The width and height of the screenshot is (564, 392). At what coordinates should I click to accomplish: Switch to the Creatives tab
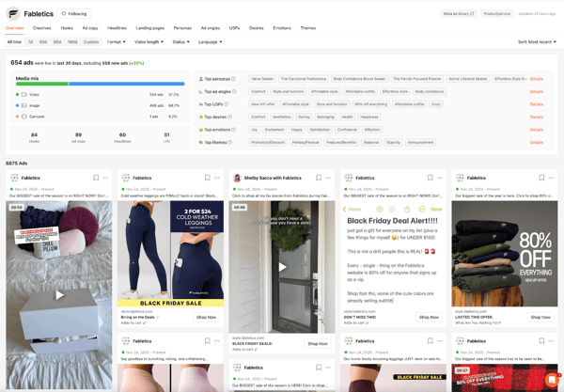[42, 28]
